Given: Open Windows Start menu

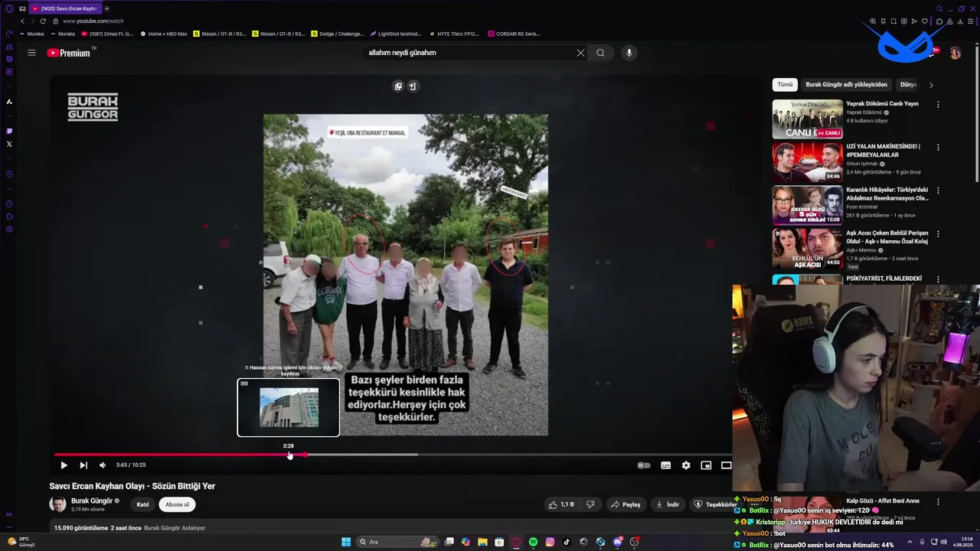Looking at the screenshot, I should tap(346, 542).
